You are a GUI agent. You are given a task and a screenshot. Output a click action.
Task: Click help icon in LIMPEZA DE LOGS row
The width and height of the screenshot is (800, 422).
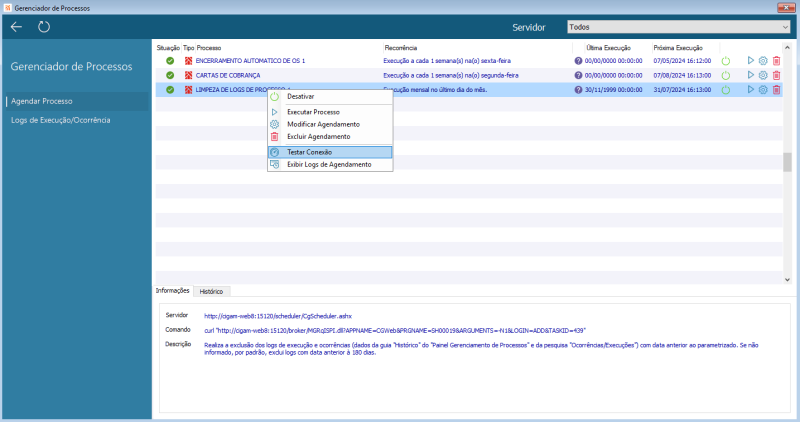click(578, 90)
